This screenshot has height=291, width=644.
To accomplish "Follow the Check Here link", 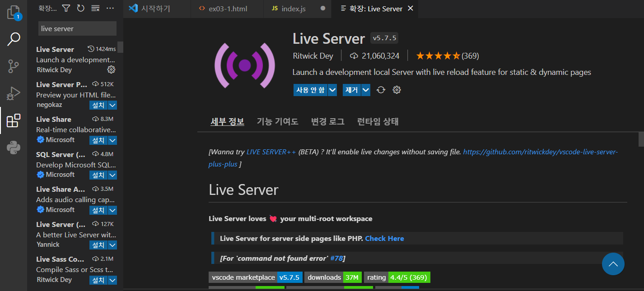I will tap(384, 238).
